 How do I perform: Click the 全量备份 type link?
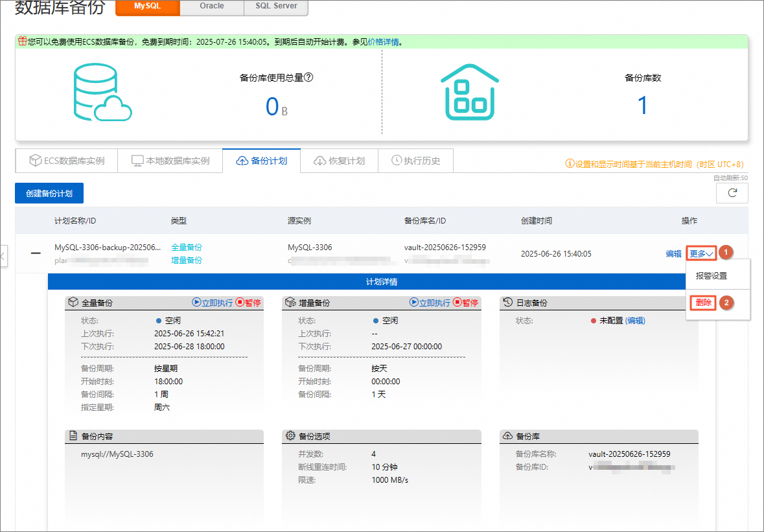coord(187,247)
